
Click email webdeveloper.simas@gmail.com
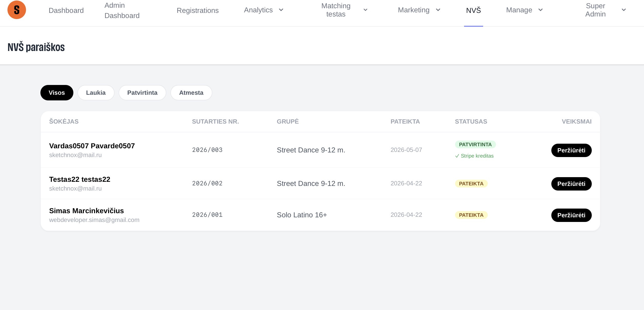click(94, 220)
